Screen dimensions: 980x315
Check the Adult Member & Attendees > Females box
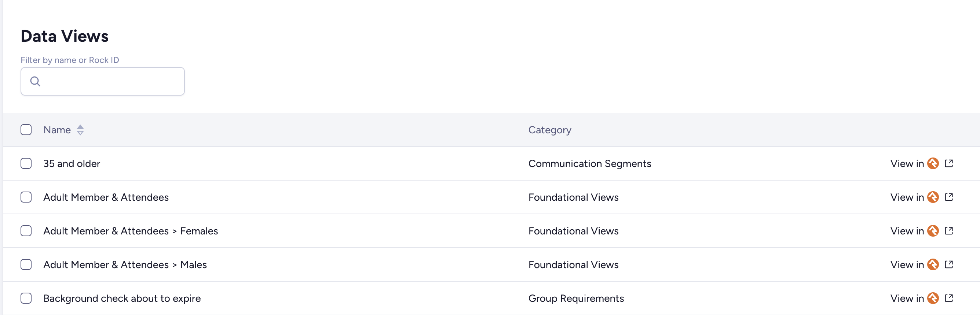point(26,231)
